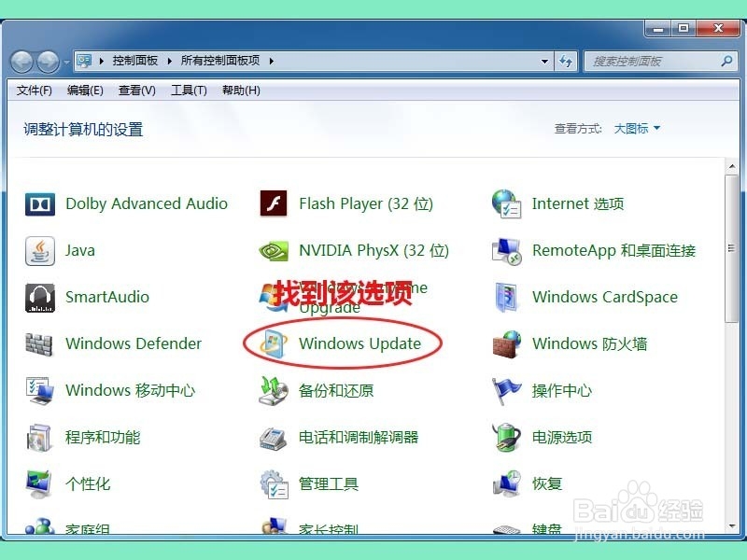Open the SmartAudio label
Image resolution: width=747 pixels, height=560 pixels.
107,297
